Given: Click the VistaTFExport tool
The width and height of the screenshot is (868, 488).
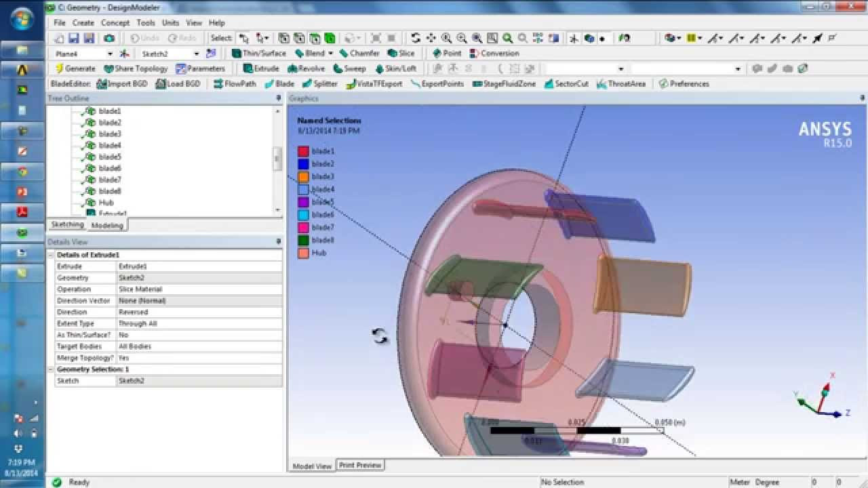Looking at the screenshot, I should point(374,84).
